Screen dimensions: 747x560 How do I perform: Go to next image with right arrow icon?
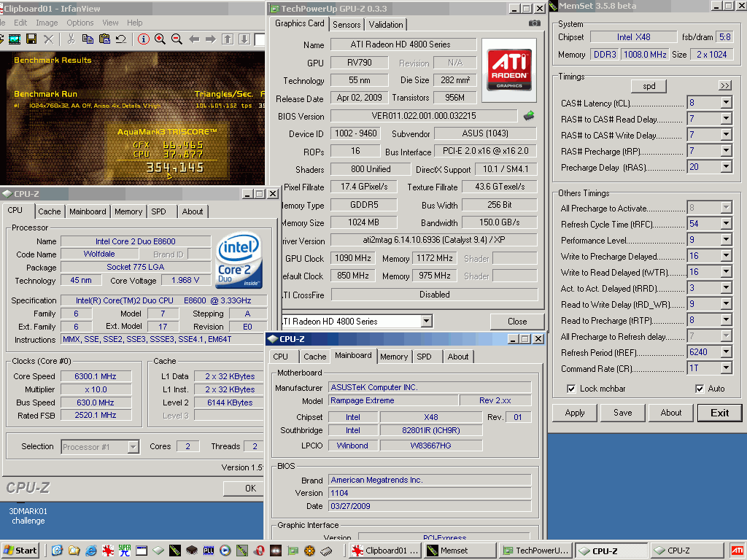coord(211,39)
